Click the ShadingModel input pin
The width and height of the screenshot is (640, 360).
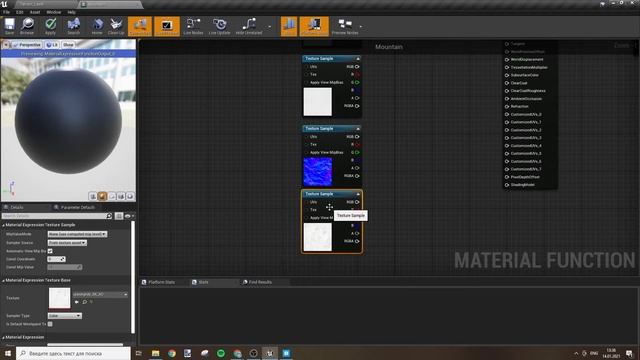[x=507, y=185]
